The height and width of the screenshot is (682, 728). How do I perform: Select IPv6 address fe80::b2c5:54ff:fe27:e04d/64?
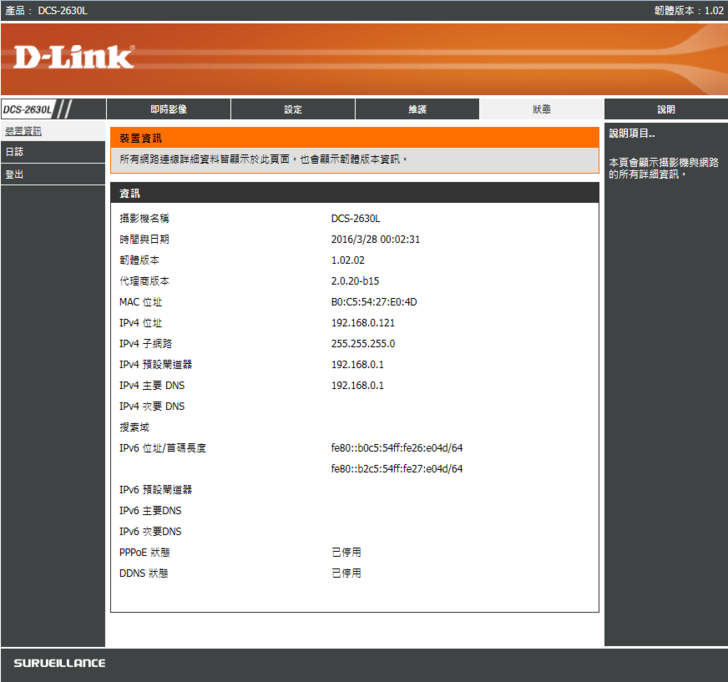tap(396, 469)
